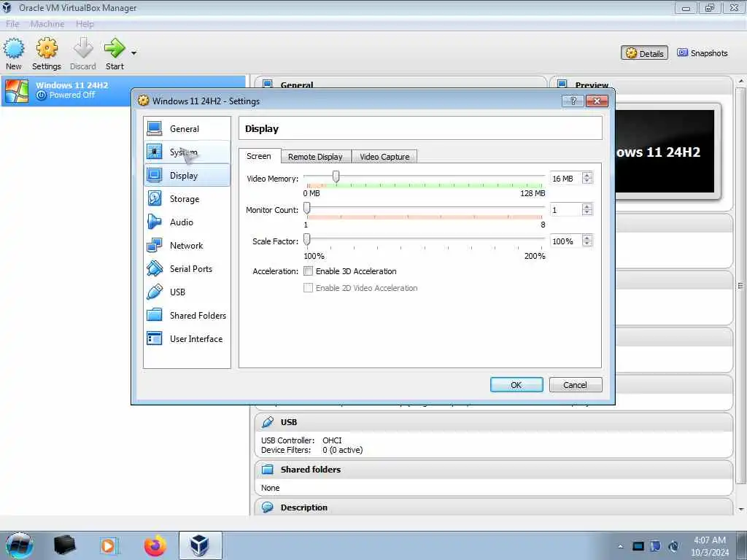This screenshot has height=560, width=747.
Task: Select the General category icon in Settings
Action: pyautogui.click(x=155, y=128)
